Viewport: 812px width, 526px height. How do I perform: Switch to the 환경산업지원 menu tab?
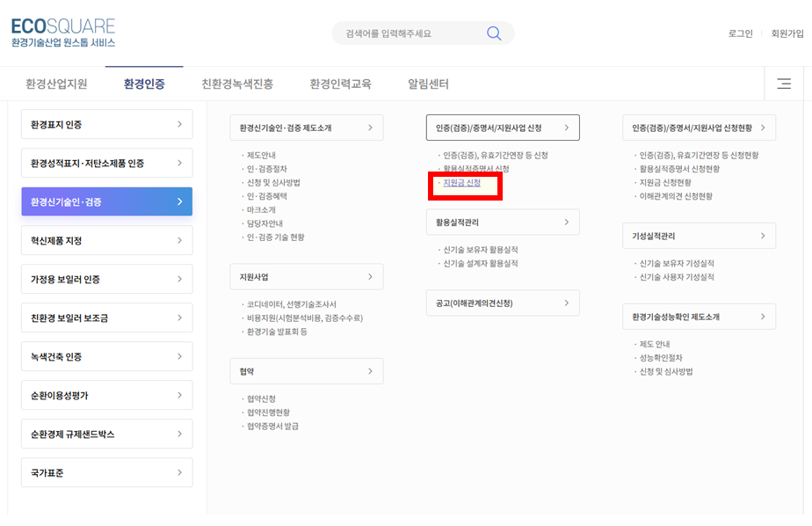(55, 82)
